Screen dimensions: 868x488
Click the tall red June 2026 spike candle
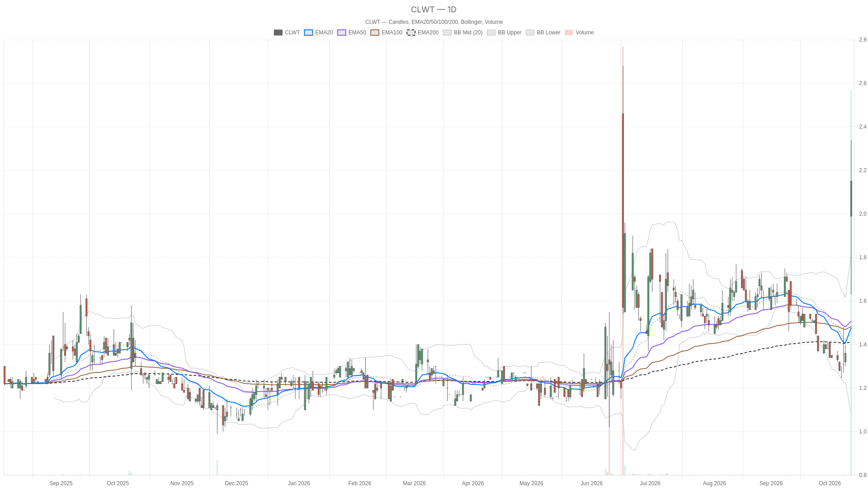[x=623, y=211]
